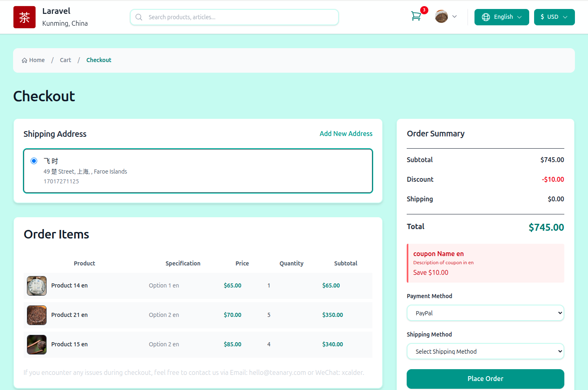Click the Product 15 en thumbnail

click(37, 345)
